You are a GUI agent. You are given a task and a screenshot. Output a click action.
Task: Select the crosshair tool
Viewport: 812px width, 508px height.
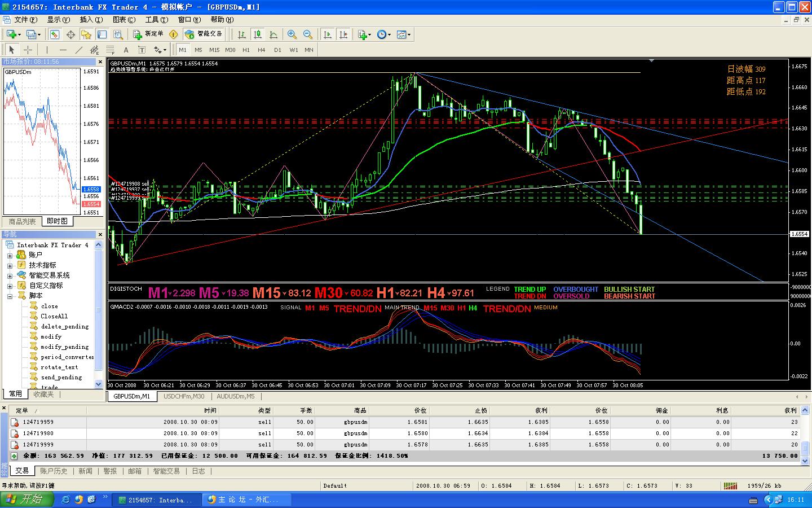(28, 50)
